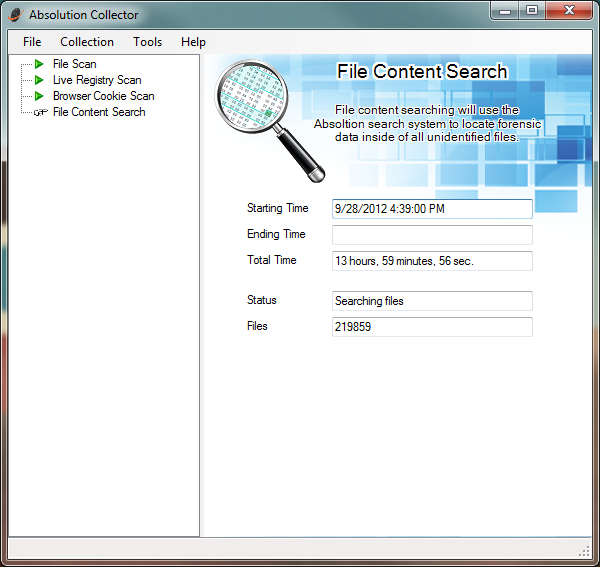This screenshot has height=567, width=600.
Task: Click green arrow icon beside File Scan
Action: click(x=39, y=64)
